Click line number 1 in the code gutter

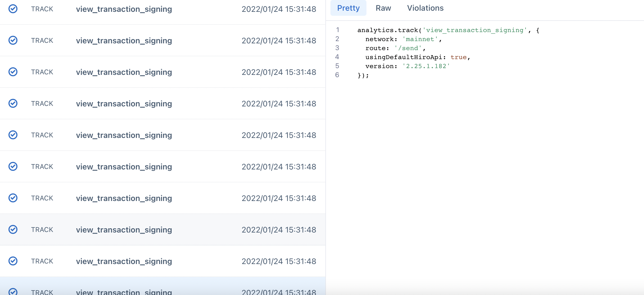click(x=337, y=30)
